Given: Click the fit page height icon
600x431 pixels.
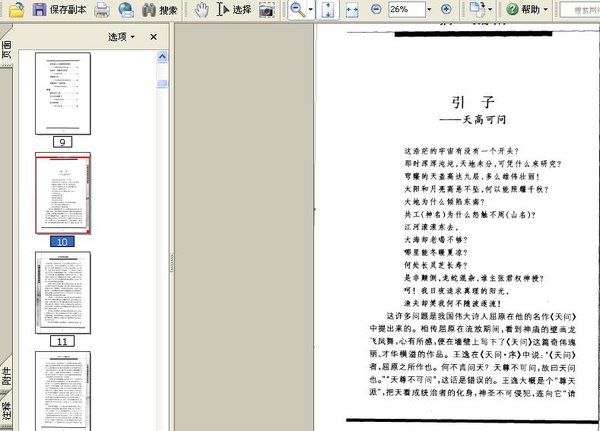Looking at the screenshot, I should [328, 10].
